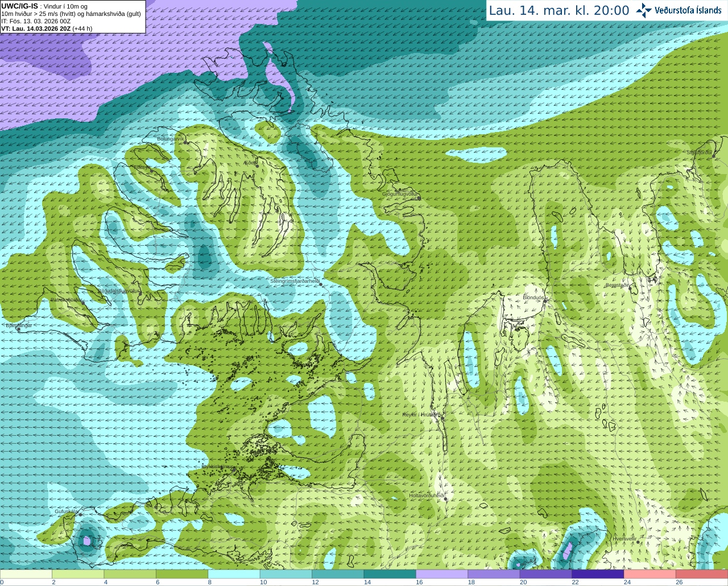Select the Holtavörðuheiði station marker
Image resolution: width=728 pixels, height=586 pixels.
tap(446, 500)
